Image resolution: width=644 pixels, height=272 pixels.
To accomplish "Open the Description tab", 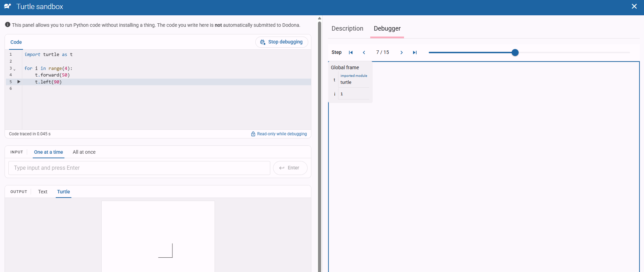I will (347, 29).
